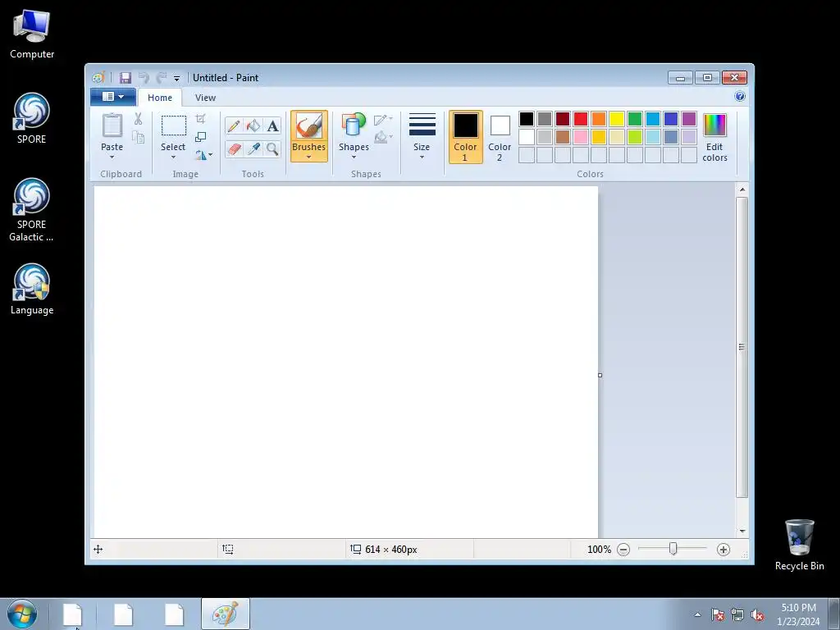
Task: Activate Color 1 foreground selector
Action: [x=466, y=137]
